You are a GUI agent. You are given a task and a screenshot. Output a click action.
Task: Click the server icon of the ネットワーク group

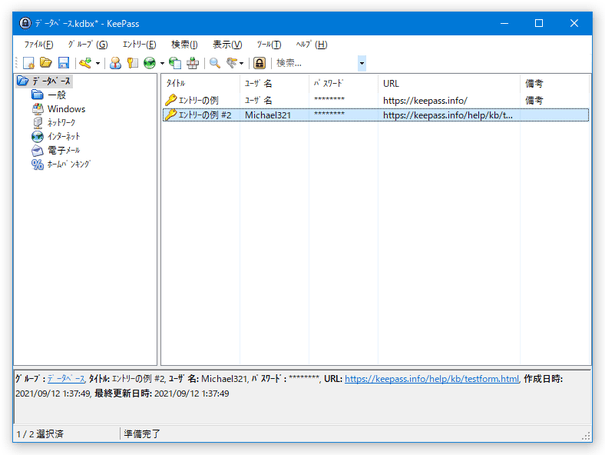pos(37,123)
